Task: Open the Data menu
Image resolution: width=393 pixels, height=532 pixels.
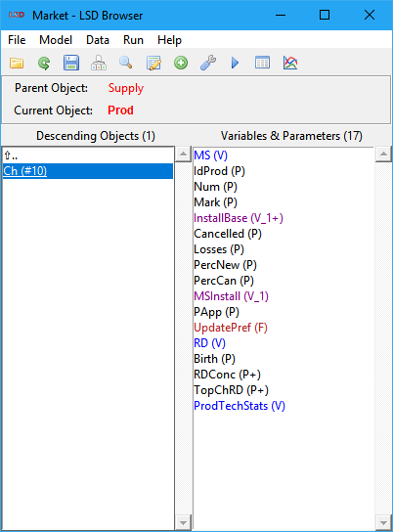Action: (x=98, y=40)
